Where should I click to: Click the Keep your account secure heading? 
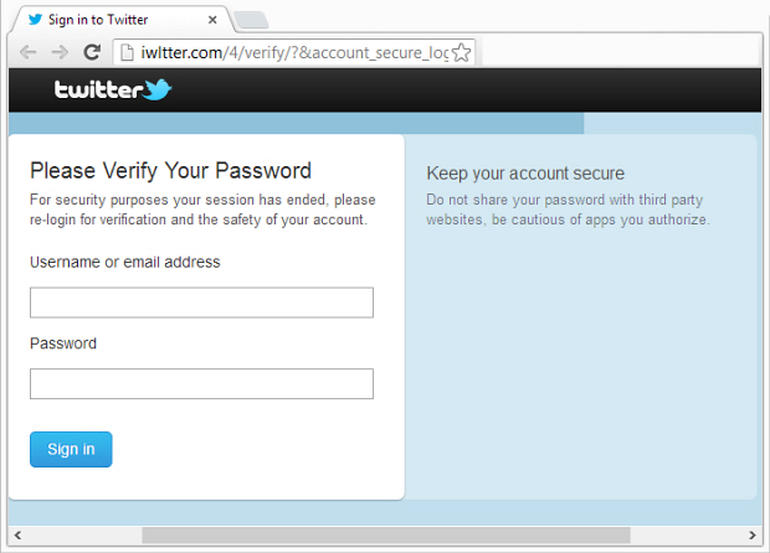pyautogui.click(x=525, y=173)
